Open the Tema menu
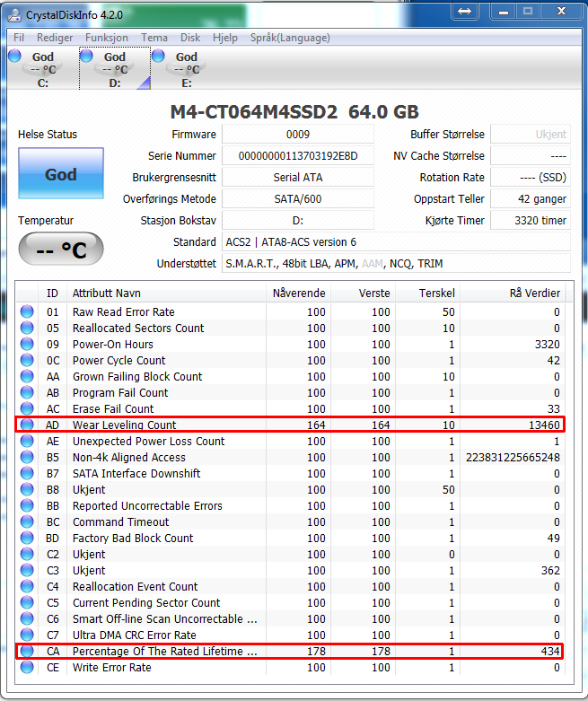This screenshot has width=588, height=701. [154, 38]
